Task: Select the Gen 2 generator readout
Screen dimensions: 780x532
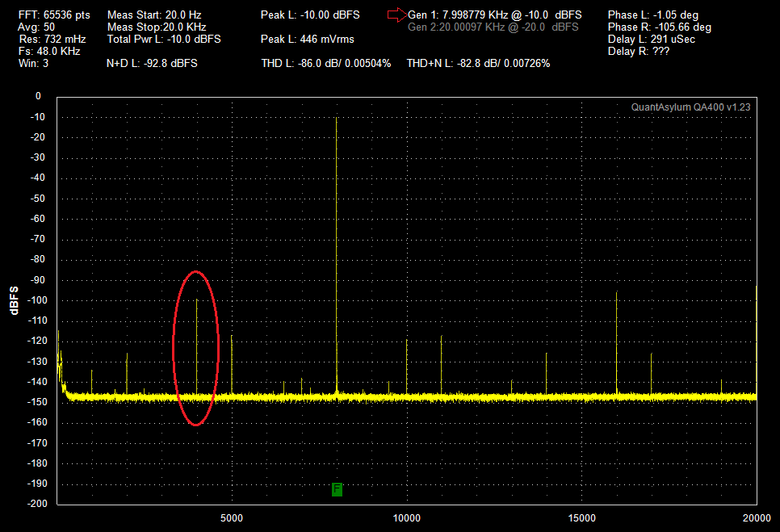Action: (x=493, y=27)
